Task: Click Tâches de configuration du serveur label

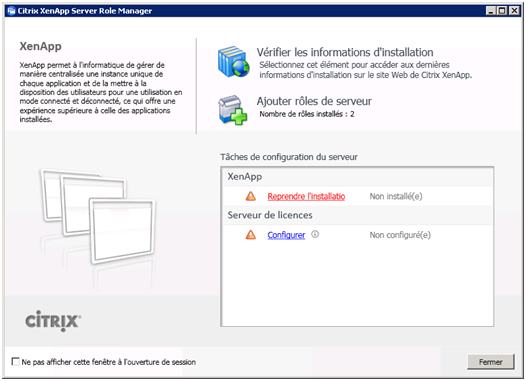Action: click(x=289, y=157)
